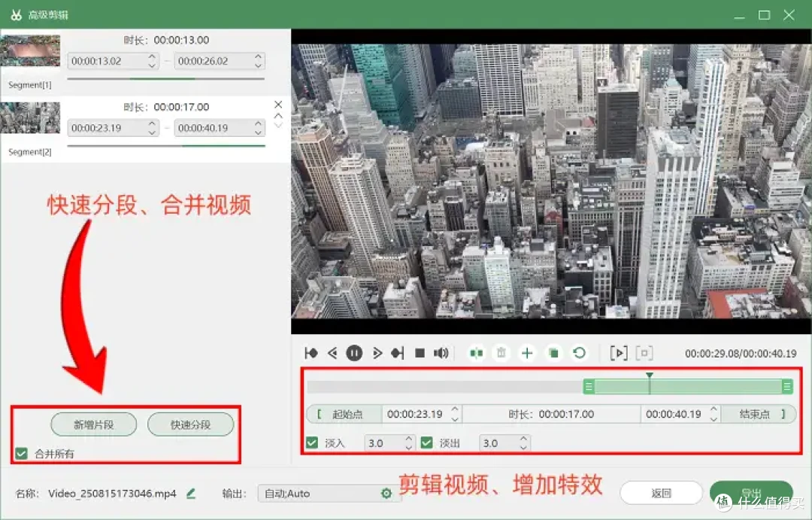Click the playhead marker on the timeline

[x=650, y=376]
